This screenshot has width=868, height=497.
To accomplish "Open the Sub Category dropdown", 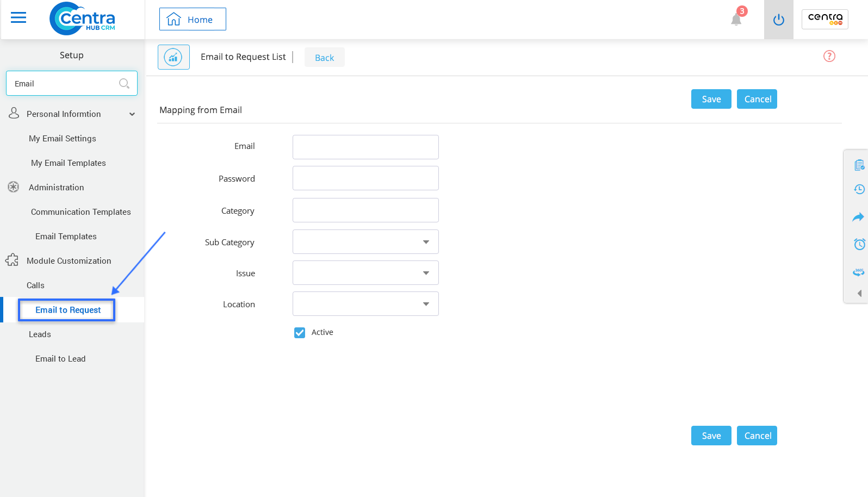I will click(365, 242).
